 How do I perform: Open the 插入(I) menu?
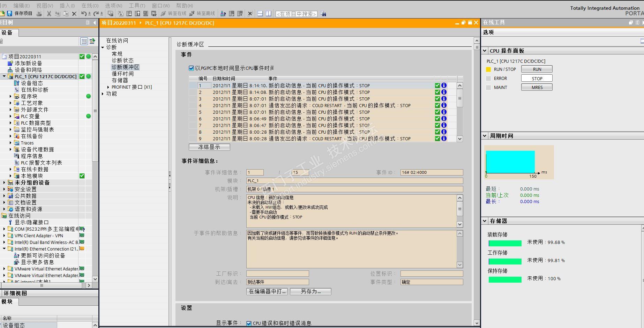pyautogui.click(x=67, y=6)
